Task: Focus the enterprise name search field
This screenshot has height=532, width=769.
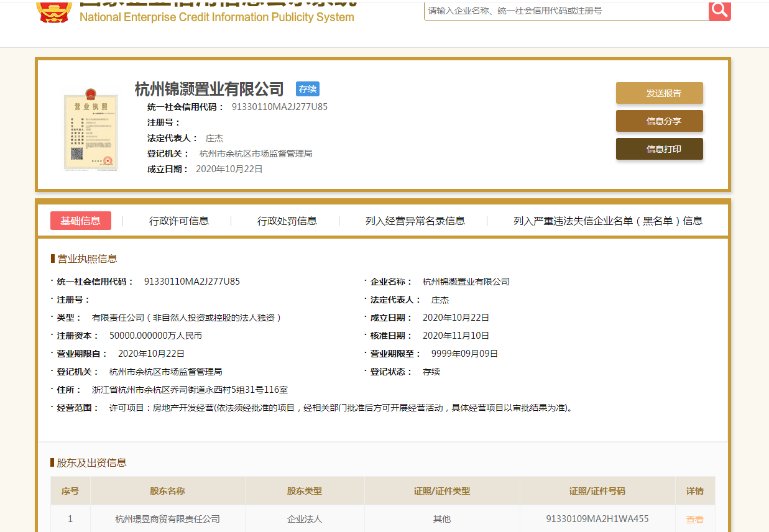Action: 566,11
